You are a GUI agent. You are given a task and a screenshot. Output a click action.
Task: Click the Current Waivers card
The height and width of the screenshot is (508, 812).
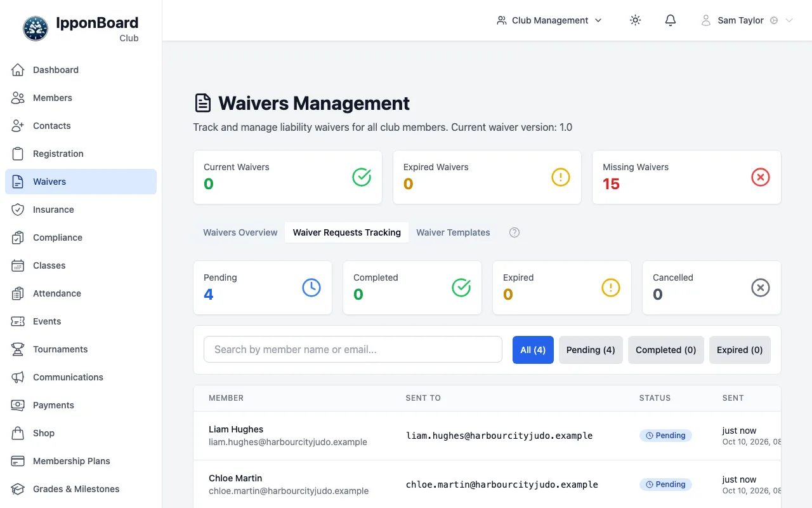click(287, 177)
